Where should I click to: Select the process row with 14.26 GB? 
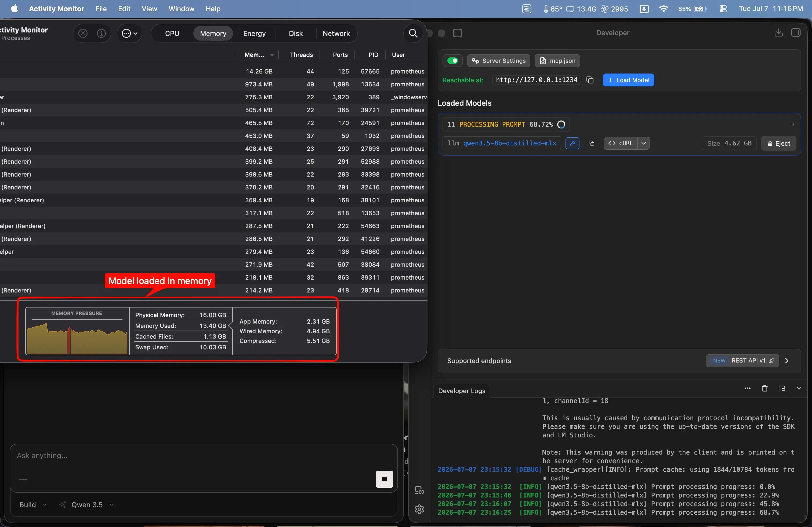213,72
